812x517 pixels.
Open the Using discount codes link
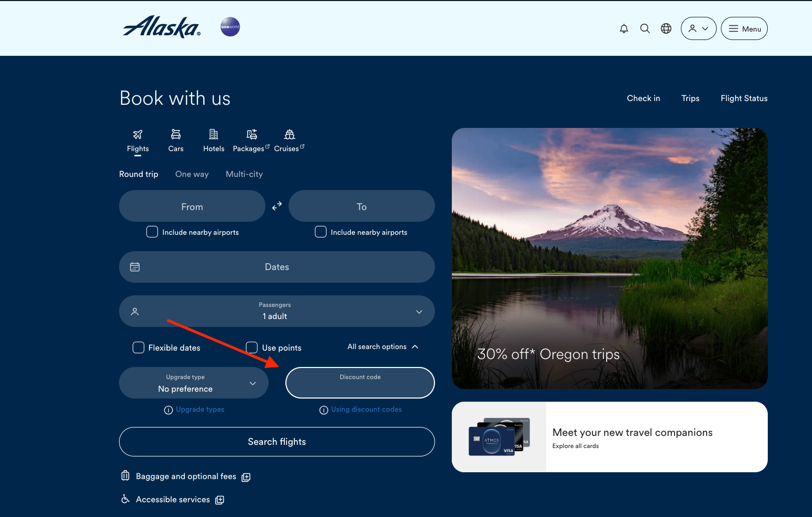pyautogui.click(x=366, y=409)
